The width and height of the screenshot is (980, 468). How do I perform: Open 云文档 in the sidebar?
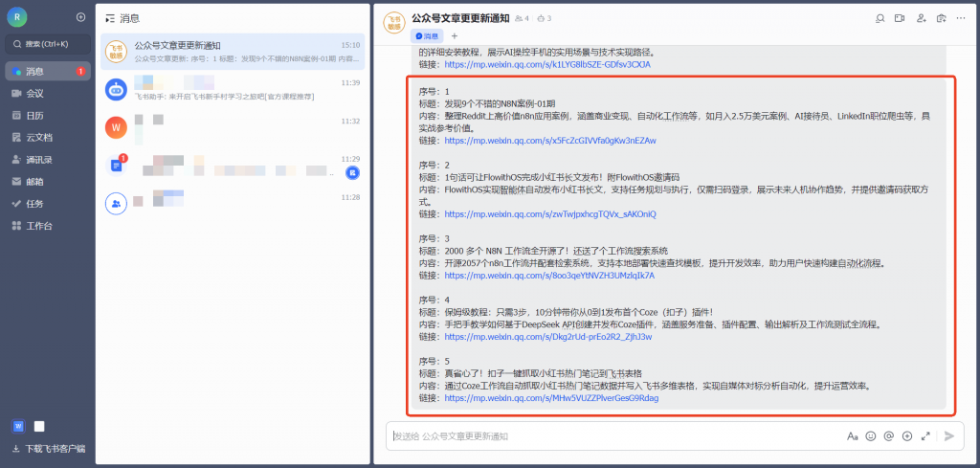point(48,138)
